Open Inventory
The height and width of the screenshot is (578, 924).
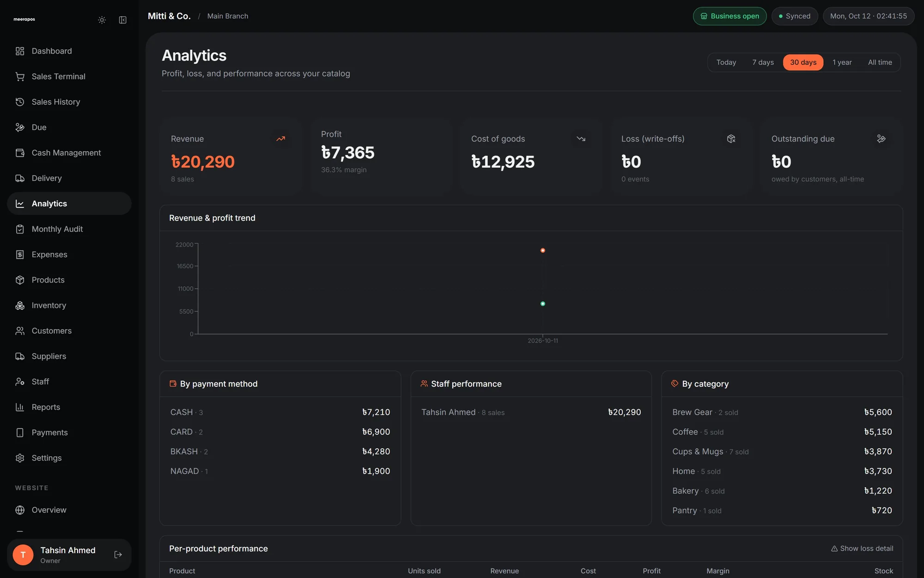tap(69, 305)
